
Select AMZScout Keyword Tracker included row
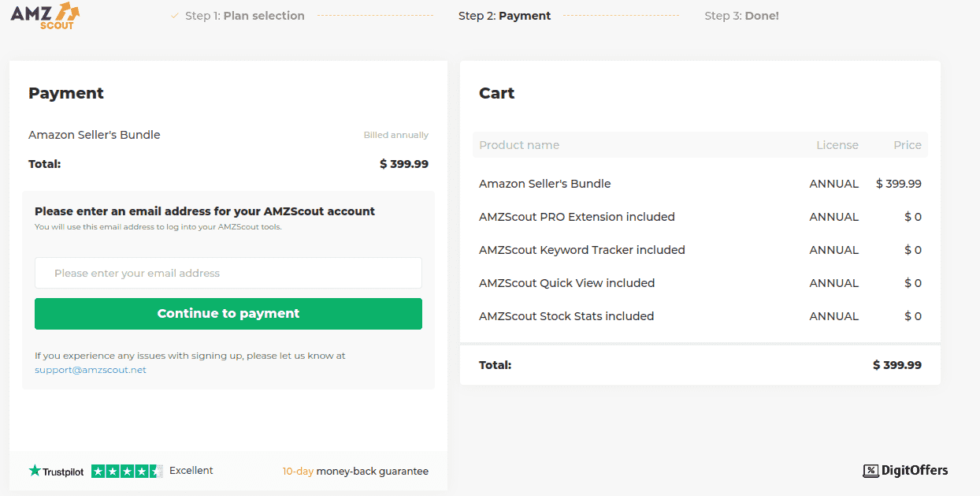point(700,250)
